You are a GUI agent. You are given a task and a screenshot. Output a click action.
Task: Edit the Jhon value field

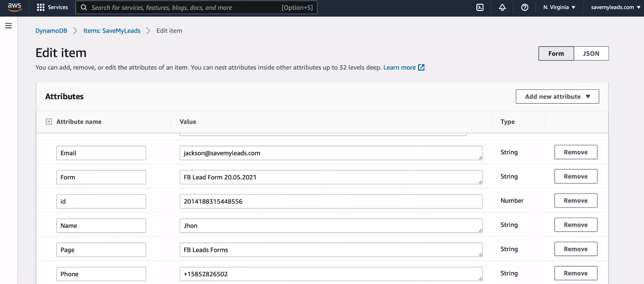[x=331, y=225]
